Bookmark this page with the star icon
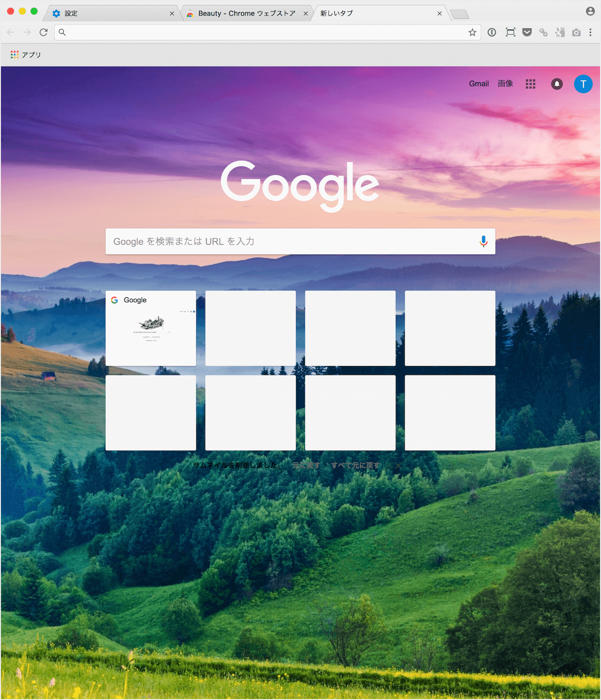Screen dimensions: 601x700 tap(472, 32)
